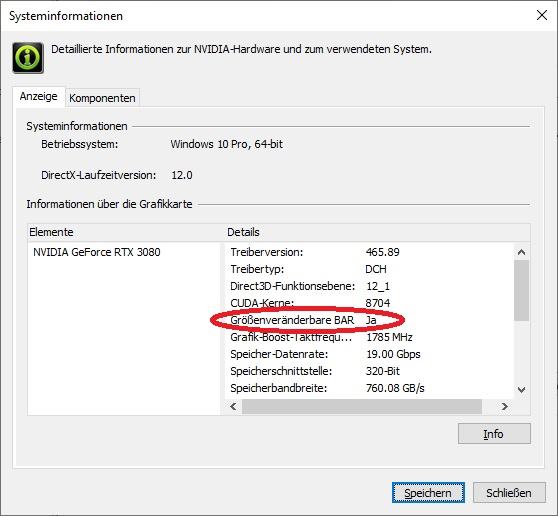Select the Treibertyp: row label
Image resolution: width=558 pixels, height=516 pixels.
pos(257,269)
